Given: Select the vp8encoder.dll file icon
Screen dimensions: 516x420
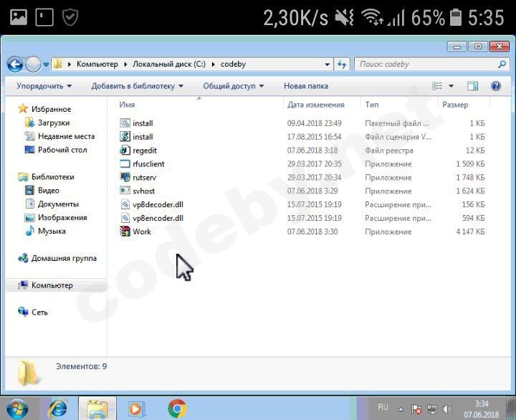Looking at the screenshot, I should tap(125, 218).
